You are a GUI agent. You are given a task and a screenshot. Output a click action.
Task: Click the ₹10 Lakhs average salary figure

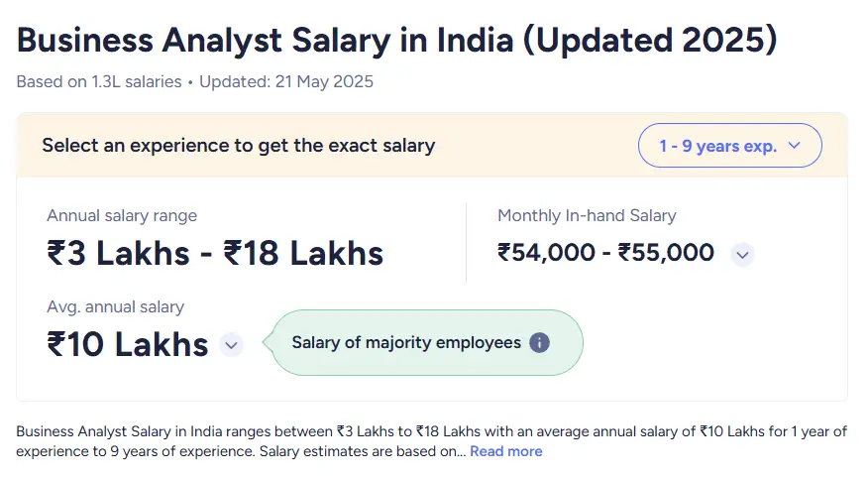pos(128,344)
